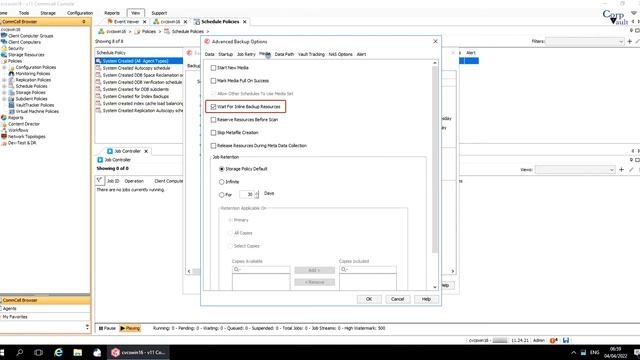Screen dimensions: 640x360
Task: Click the Storage Policies icon
Action: click(x=11, y=92)
